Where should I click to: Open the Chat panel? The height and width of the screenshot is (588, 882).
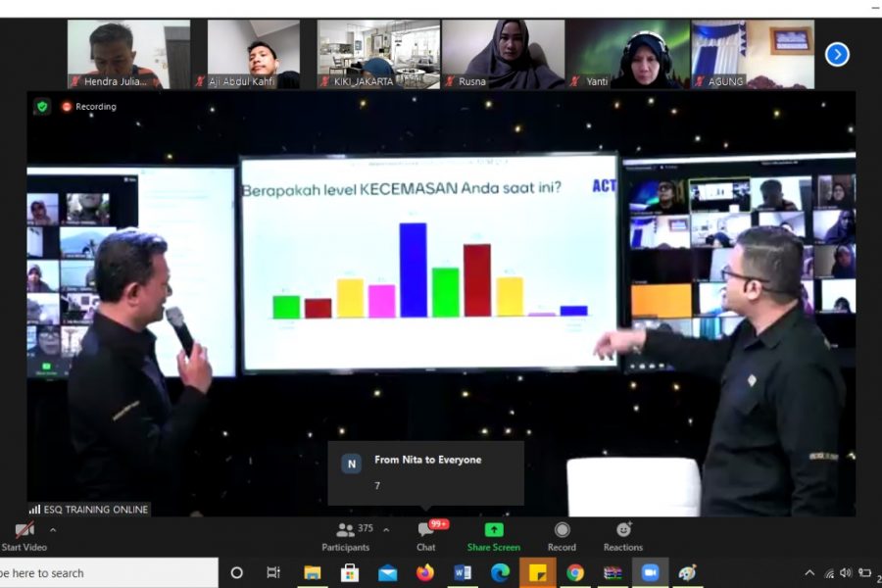click(x=426, y=535)
